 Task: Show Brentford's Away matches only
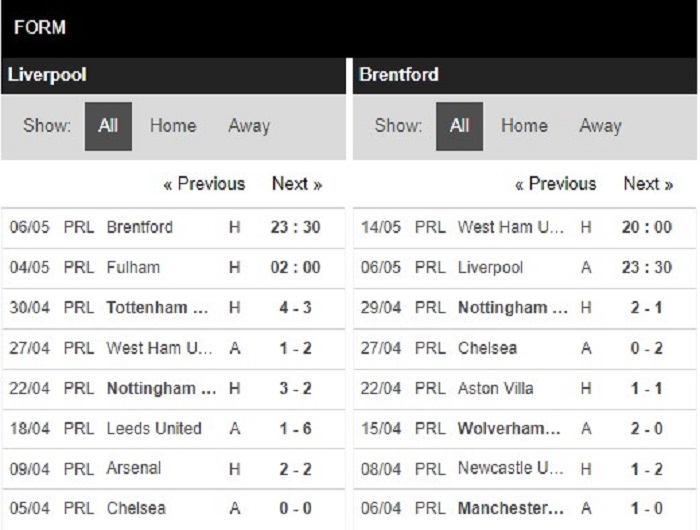(600, 126)
